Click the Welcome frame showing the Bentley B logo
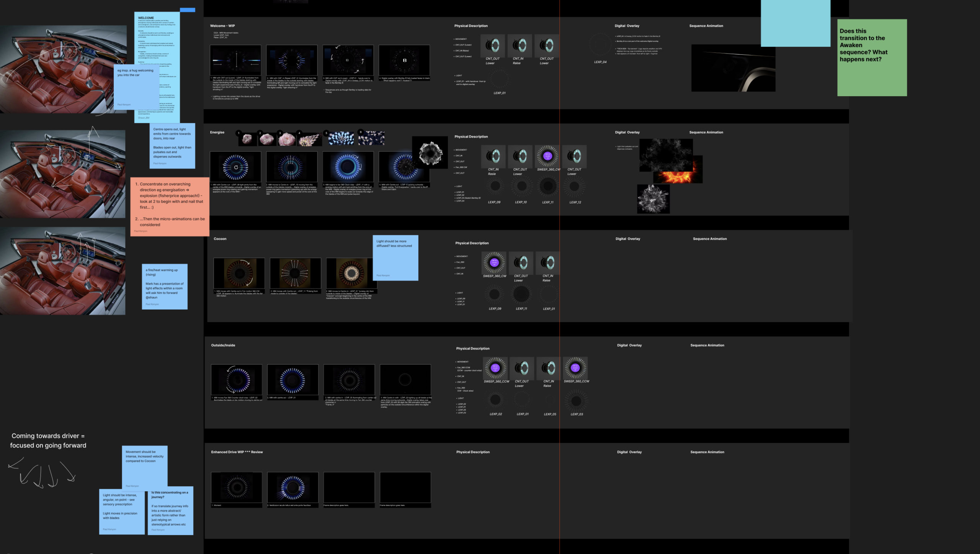 [x=404, y=61]
